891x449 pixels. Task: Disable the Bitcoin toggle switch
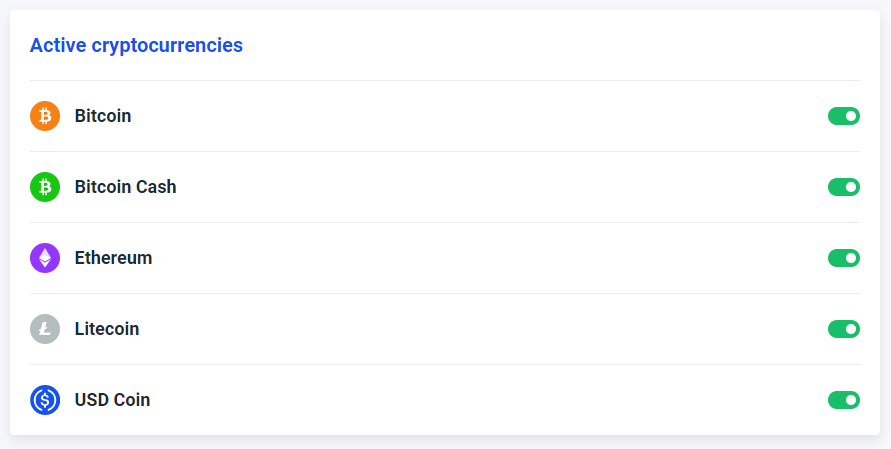click(x=844, y=116)
